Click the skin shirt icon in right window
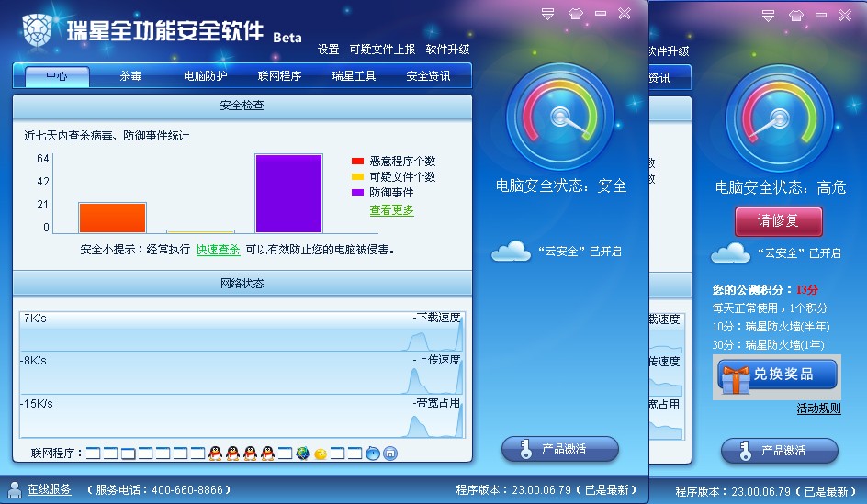The height and width of the screenshot is (504, 867). 795,16
